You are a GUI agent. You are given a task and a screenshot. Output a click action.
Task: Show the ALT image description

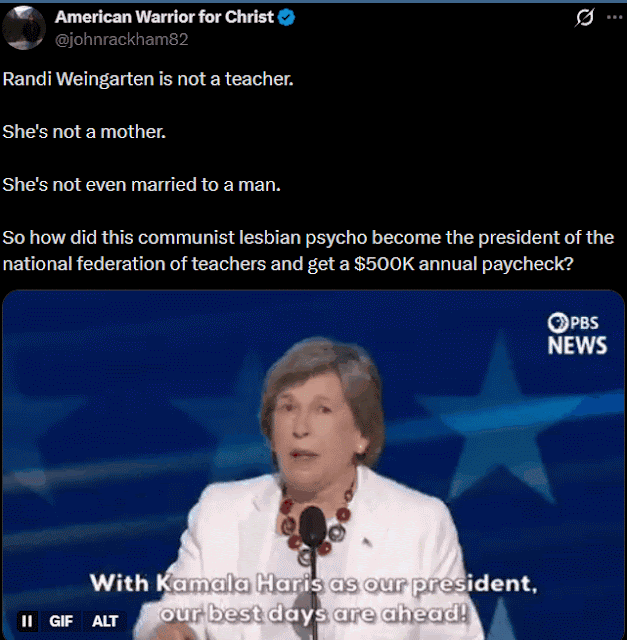pyautogui.click(x=105, y=621)
